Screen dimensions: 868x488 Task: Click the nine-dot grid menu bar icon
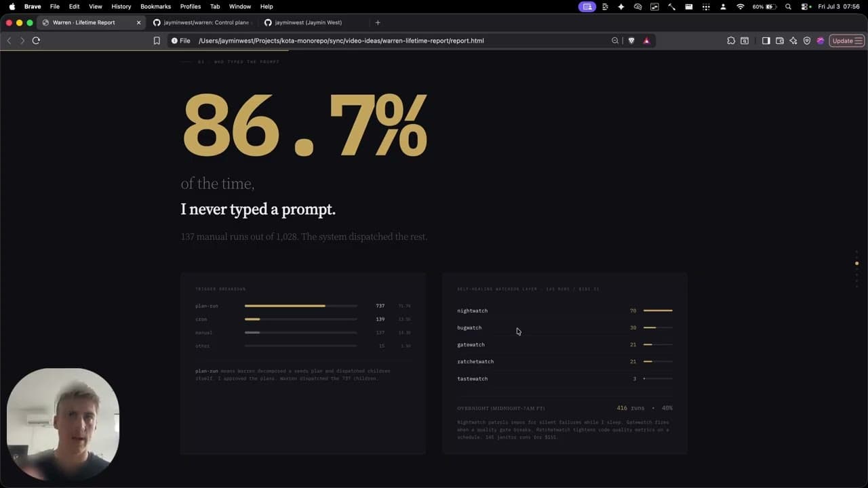point(706,6)
